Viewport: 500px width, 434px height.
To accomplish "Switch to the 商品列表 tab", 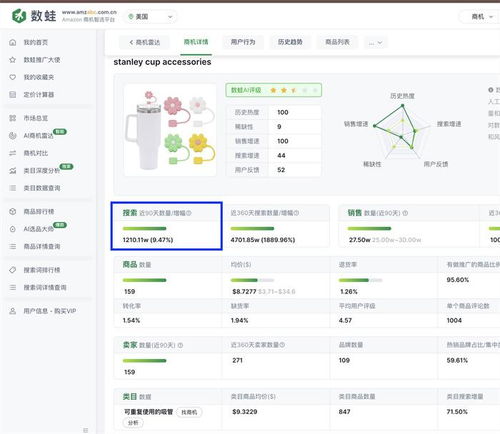I will [x=337, y=42].
